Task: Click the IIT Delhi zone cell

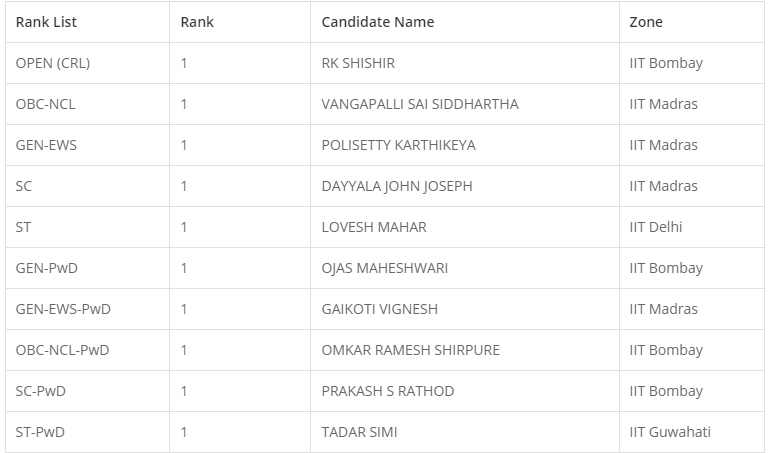Action: pyautogui.click(x=656, y=227)
